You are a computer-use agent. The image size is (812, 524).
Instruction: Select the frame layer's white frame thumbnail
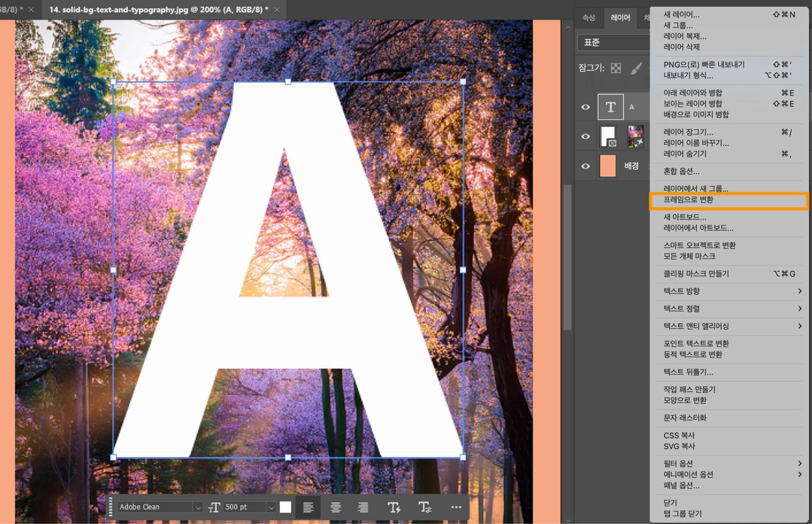click(608, 136)
